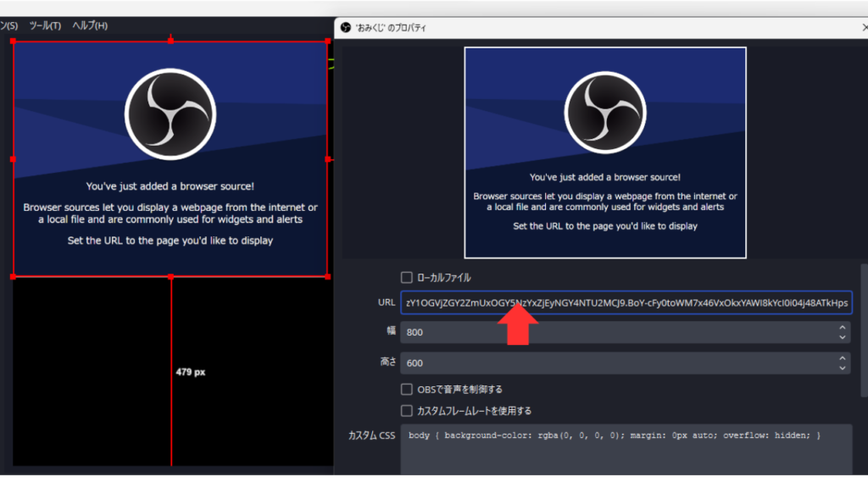Decrease the 高さ height value with down arrow
The image size is (868, 488).
pyautogui.click(x=842, y=369)
